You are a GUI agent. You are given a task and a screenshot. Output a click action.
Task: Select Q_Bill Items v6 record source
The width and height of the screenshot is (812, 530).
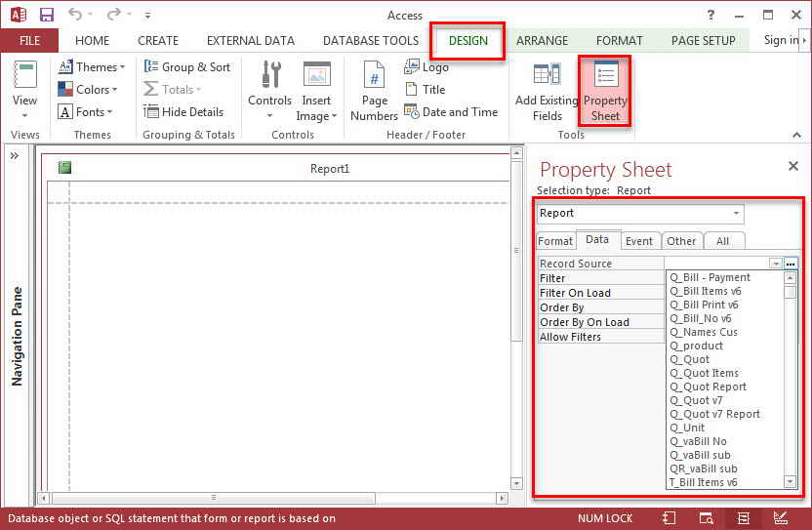705,291
